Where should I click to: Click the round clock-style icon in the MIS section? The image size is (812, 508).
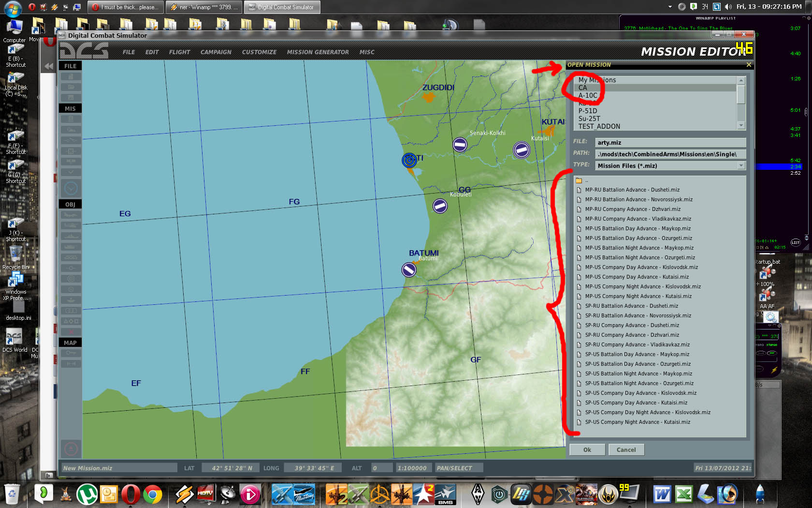coord(71,188)
